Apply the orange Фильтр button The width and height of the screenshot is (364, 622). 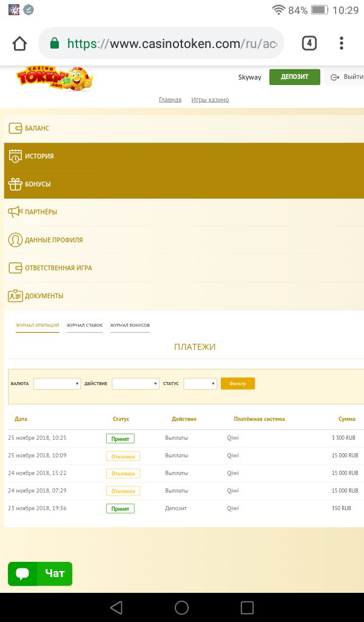point(238,384)
